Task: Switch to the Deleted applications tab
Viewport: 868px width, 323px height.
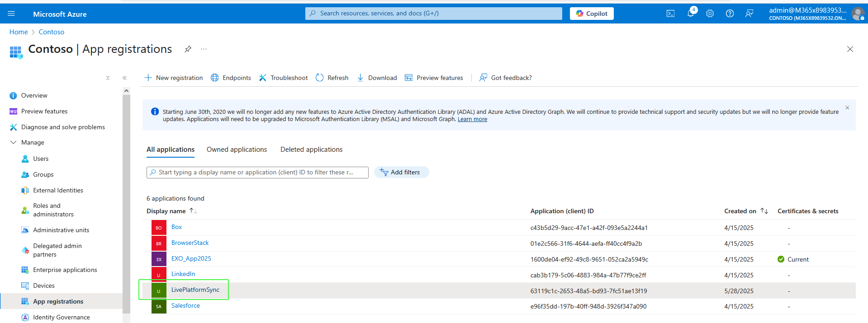Action: pyautogui.click(x=311, y=150)
